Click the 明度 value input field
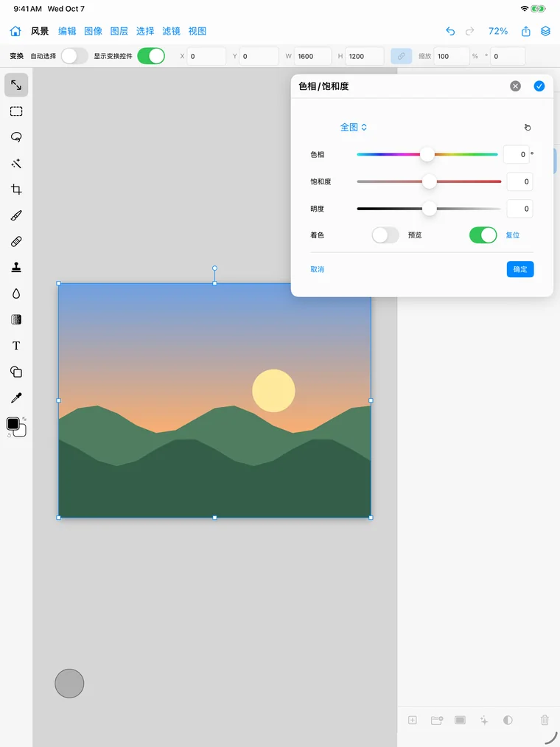This screenshot has width=560, height=747. coord(519,209)
